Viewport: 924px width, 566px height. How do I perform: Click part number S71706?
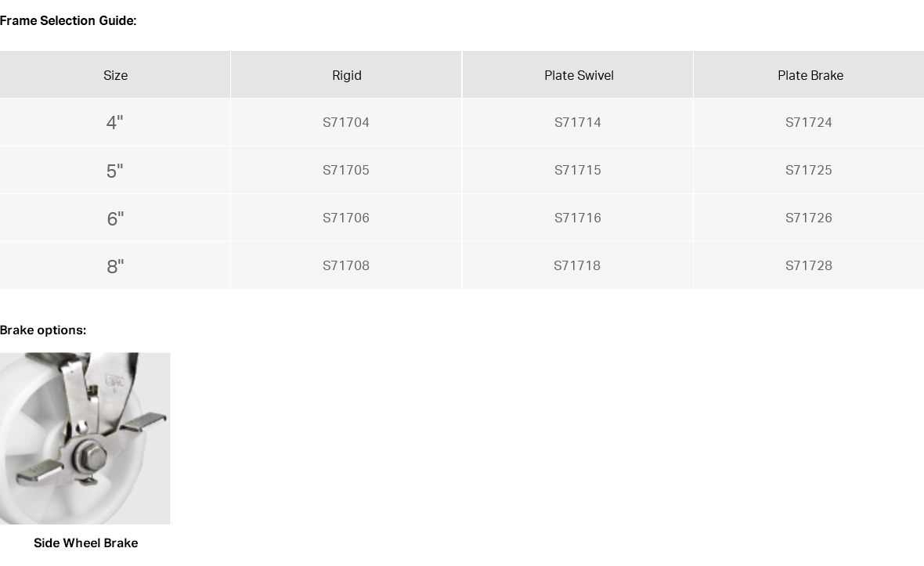[346, 218]
